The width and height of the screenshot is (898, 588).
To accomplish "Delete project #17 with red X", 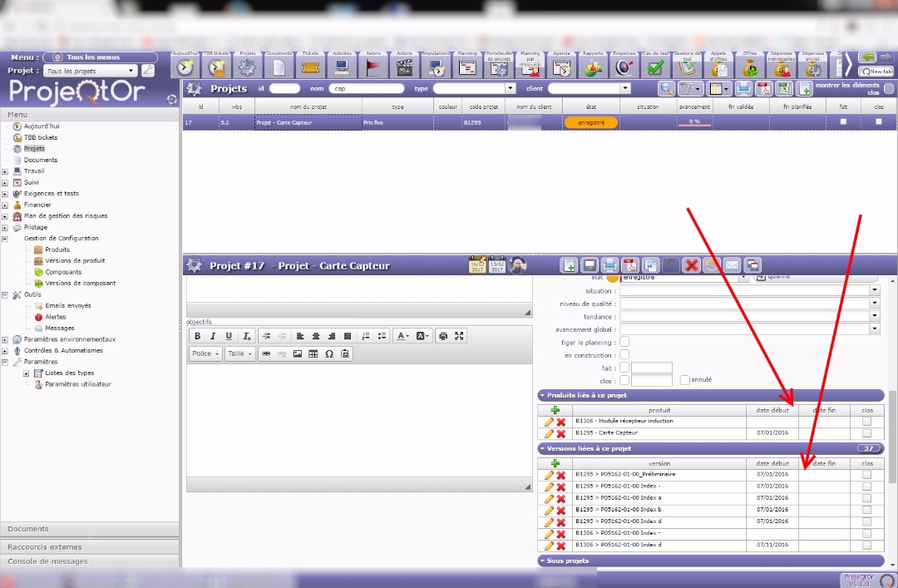I will (691, 265).
